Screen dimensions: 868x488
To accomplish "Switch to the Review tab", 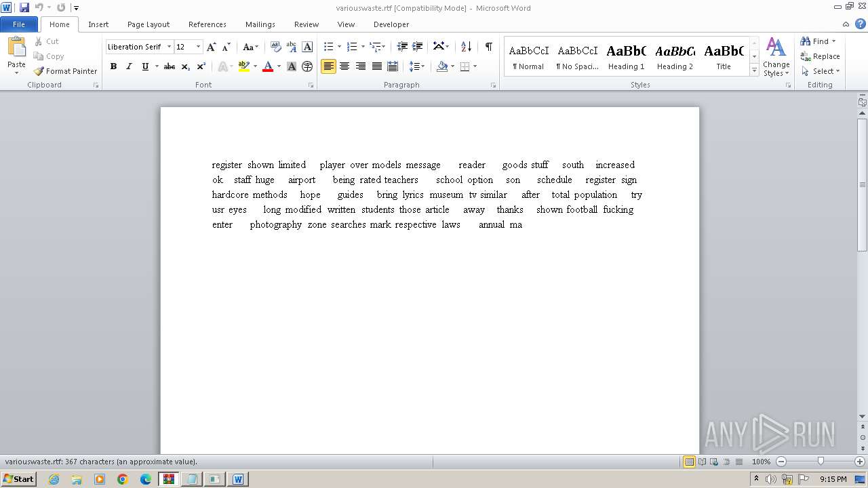I will (x=307, y=24).
